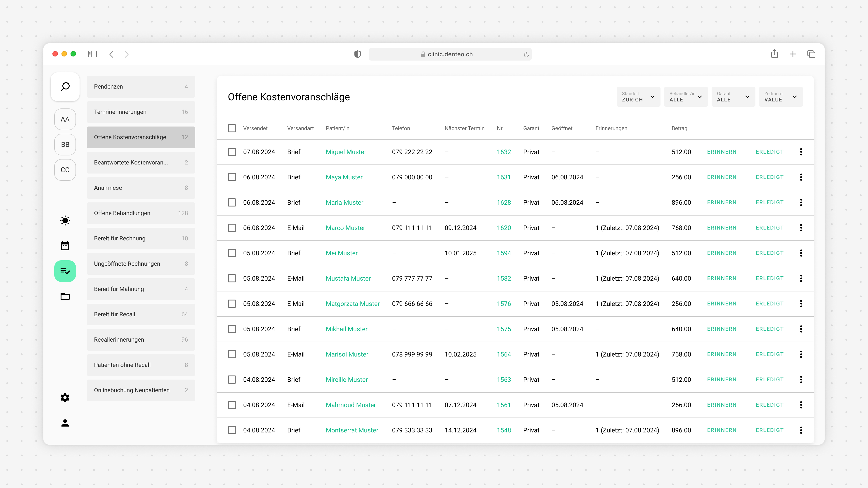Screen dimensions: 868x488
Task: Expand the Zeitraum VALUE dropdown
Action: click(x=780, y=97)
